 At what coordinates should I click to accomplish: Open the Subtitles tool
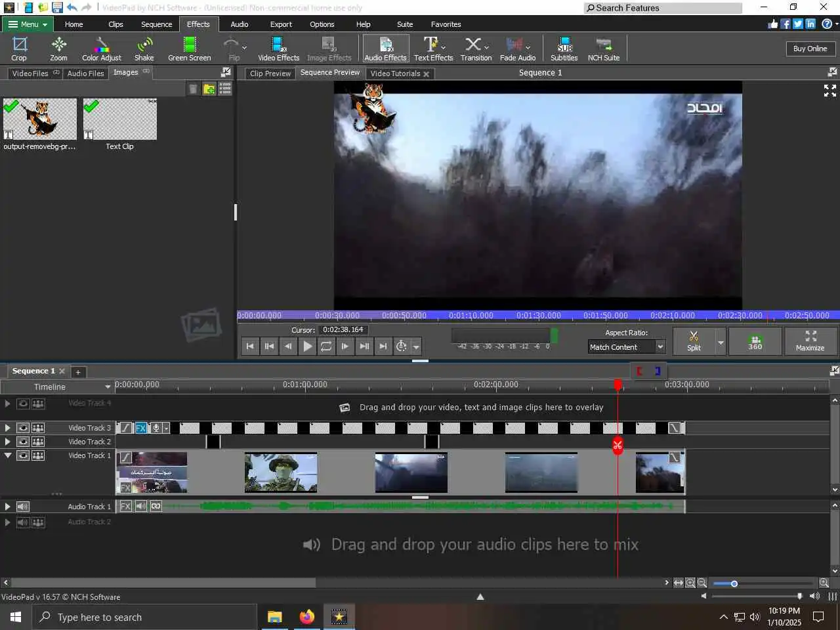pos(564,49)
